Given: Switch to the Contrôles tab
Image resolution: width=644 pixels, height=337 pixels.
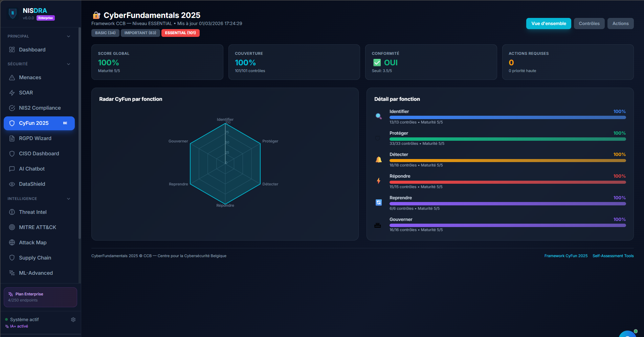Looking at the screenshot, I should point(589,23).
